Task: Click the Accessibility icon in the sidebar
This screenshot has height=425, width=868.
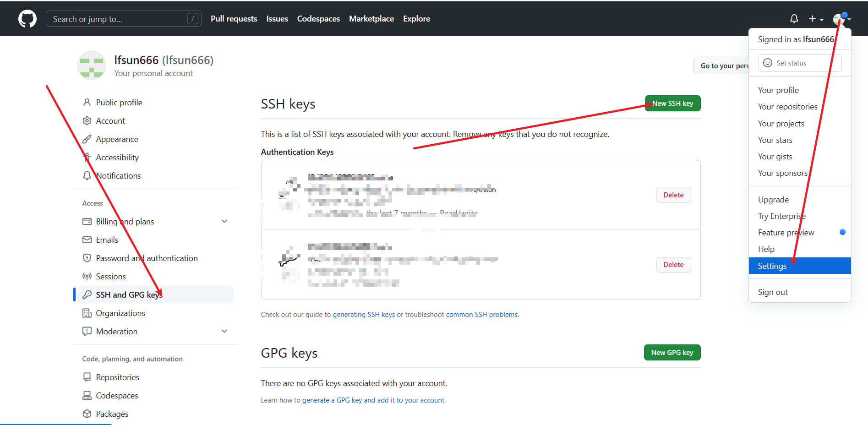Action: [87, 157]
